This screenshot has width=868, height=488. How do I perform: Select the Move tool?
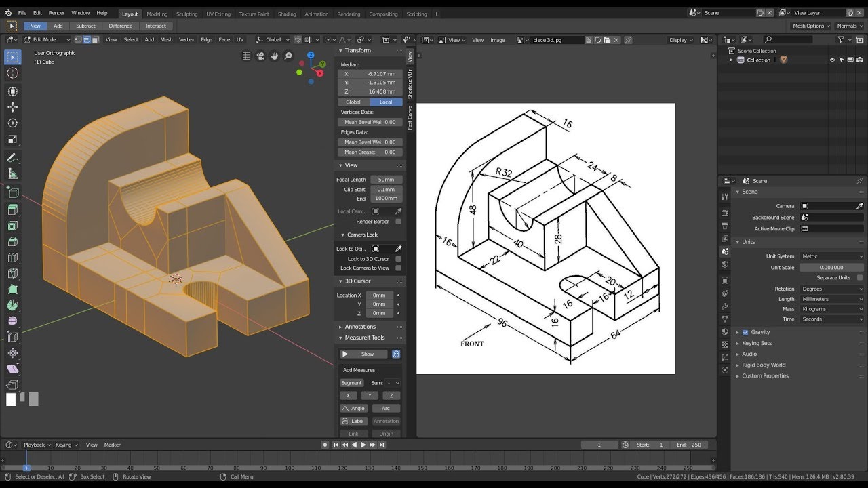(x=12, y=107)
